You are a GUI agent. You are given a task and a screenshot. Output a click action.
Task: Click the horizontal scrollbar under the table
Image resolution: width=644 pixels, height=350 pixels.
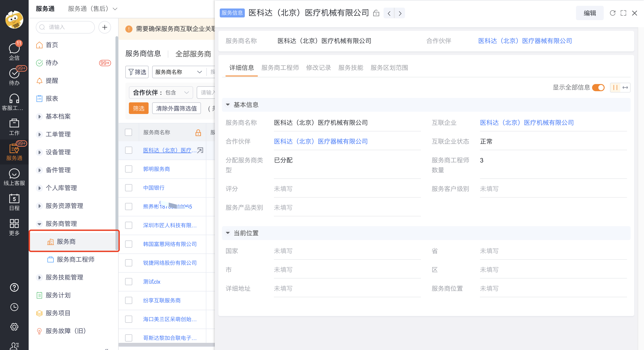click(x=167, y=345)
